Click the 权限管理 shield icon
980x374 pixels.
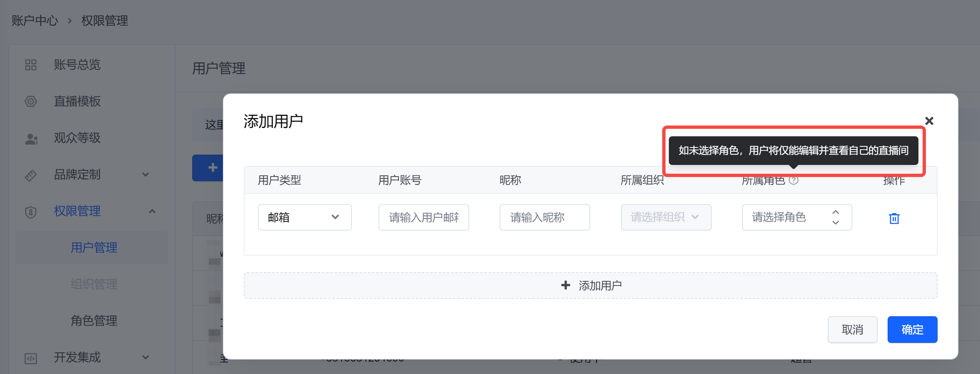31,212
